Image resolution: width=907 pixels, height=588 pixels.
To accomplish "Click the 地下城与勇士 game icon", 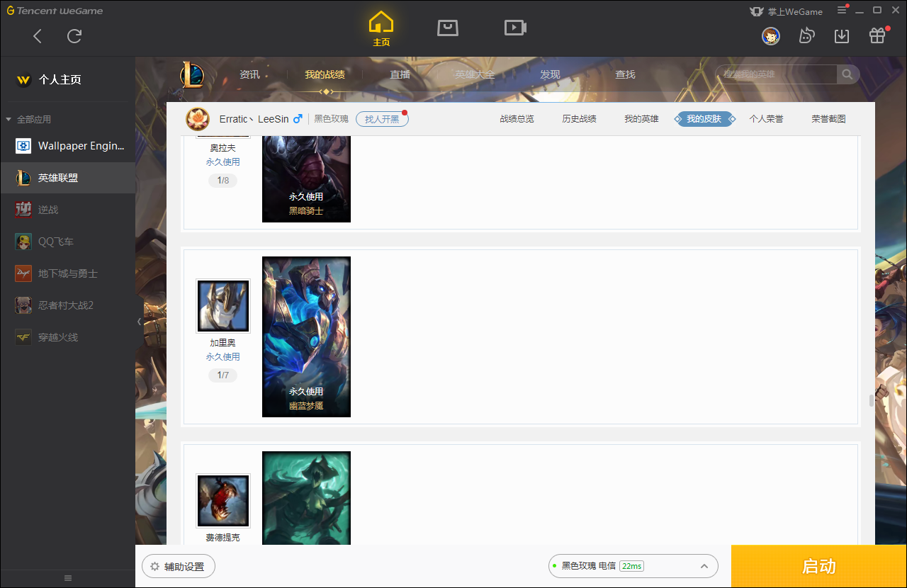I will coord(23,273).
